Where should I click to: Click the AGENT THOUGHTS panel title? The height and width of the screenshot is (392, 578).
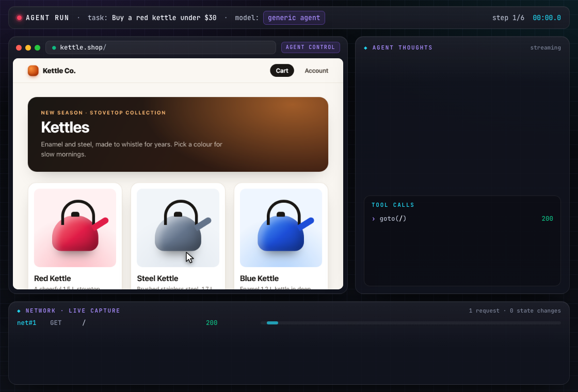pos(403,48)
